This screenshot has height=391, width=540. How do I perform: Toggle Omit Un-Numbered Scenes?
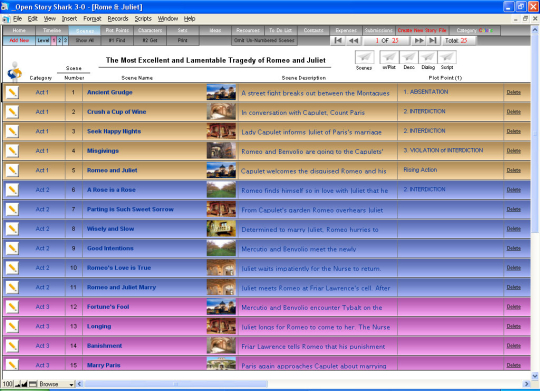[264, 41]
